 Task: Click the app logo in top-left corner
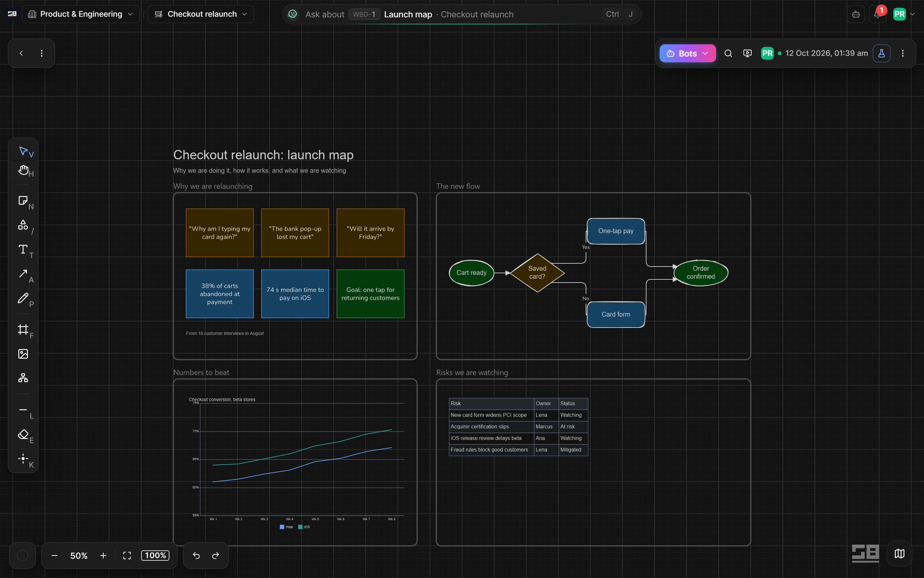[x=12, y=14]
